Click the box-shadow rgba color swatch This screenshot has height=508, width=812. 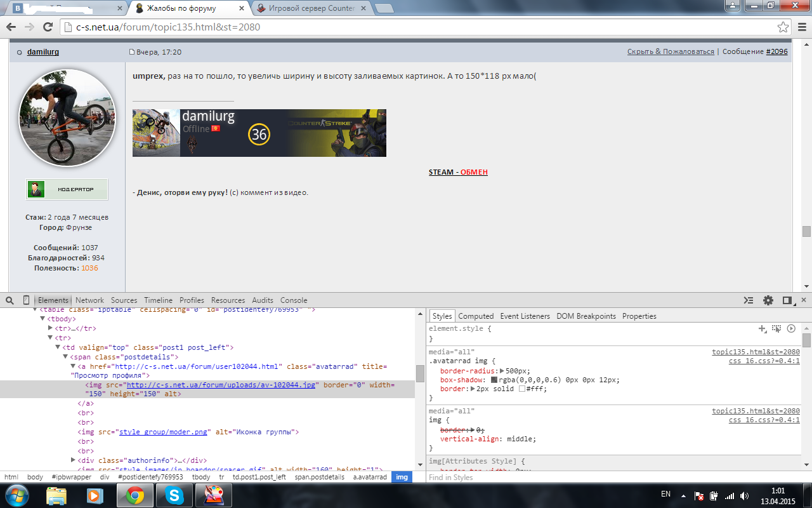494,380
